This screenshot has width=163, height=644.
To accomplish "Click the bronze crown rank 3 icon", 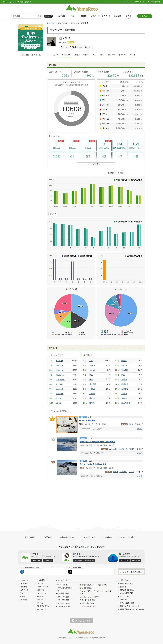I will (x=53, y=462).
